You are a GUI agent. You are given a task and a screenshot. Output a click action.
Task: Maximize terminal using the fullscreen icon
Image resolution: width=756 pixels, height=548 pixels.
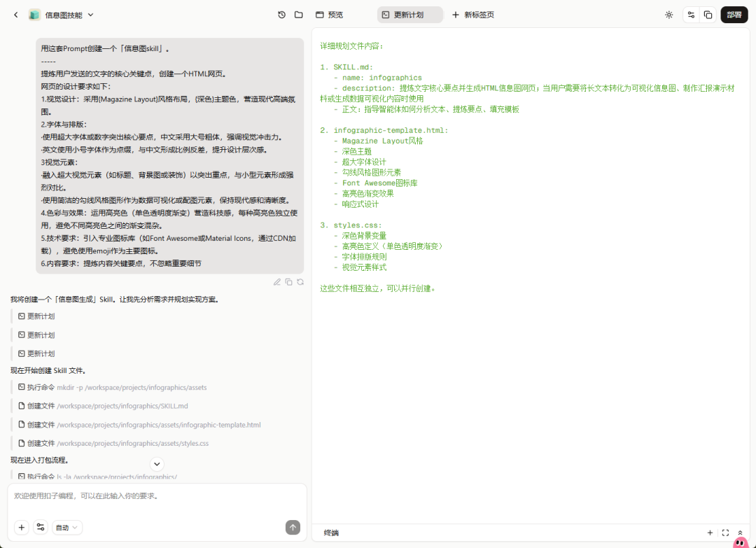pyautogui.click(x=725, y=533)
